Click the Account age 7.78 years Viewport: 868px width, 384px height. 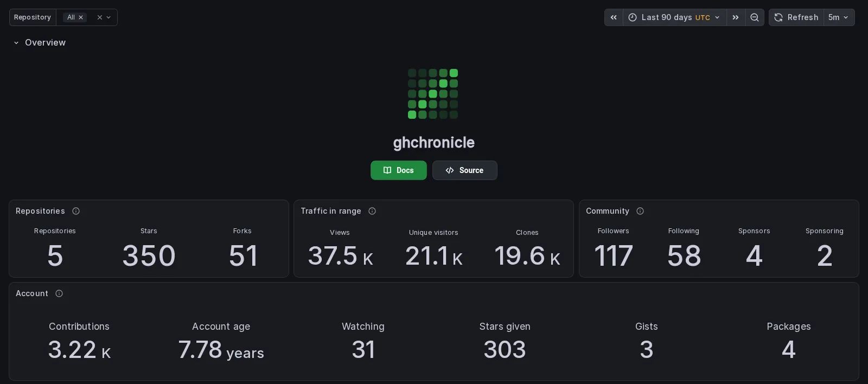coord(221,350)
